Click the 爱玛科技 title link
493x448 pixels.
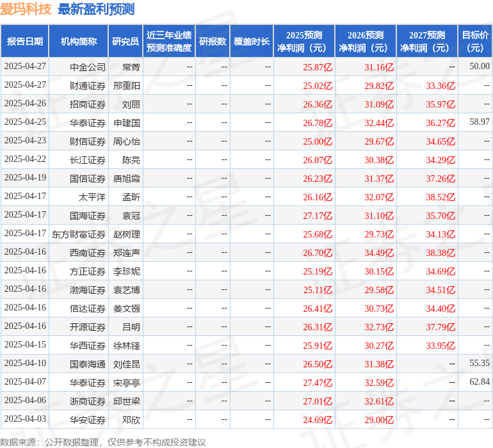point(26,9)
